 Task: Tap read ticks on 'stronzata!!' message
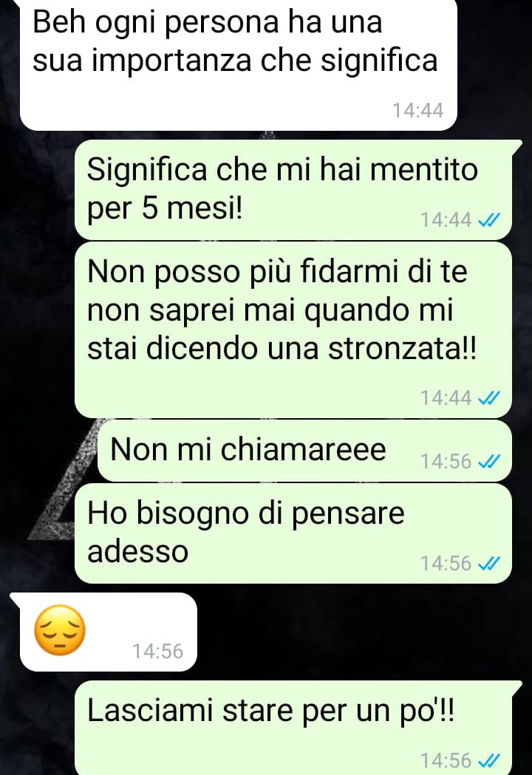pyautogui.click(x=489, y=397)
